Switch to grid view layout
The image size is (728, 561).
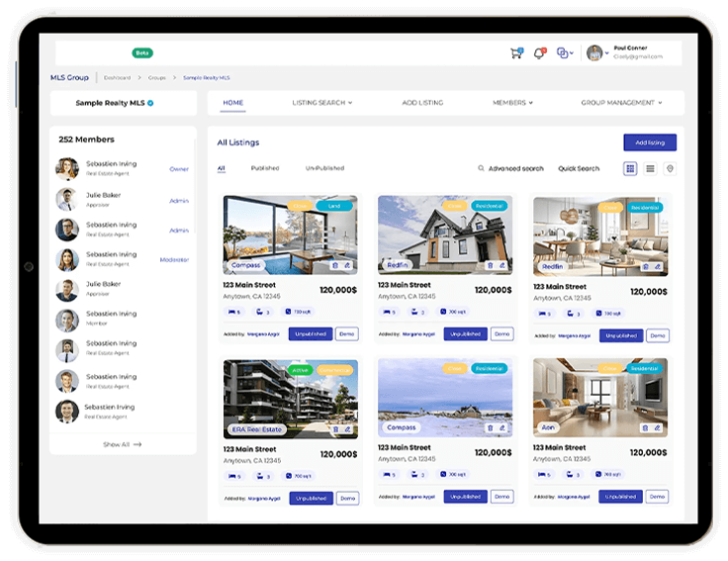pos(630,168)
